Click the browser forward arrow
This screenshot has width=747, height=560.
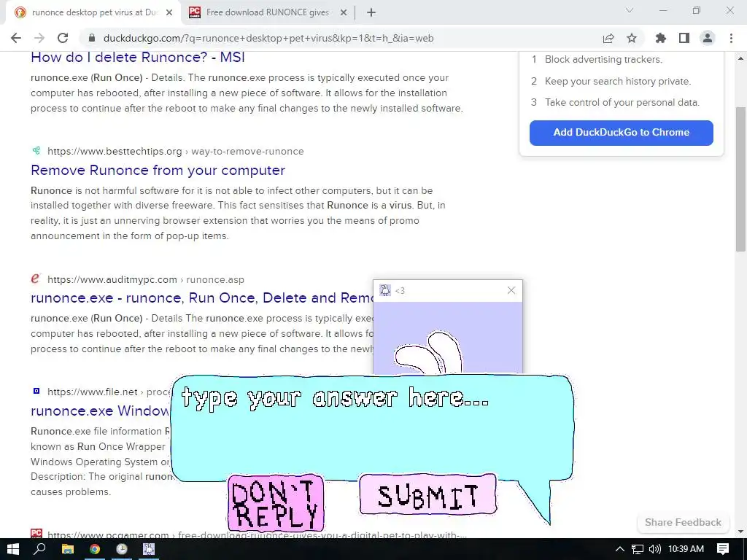(39, 38)
